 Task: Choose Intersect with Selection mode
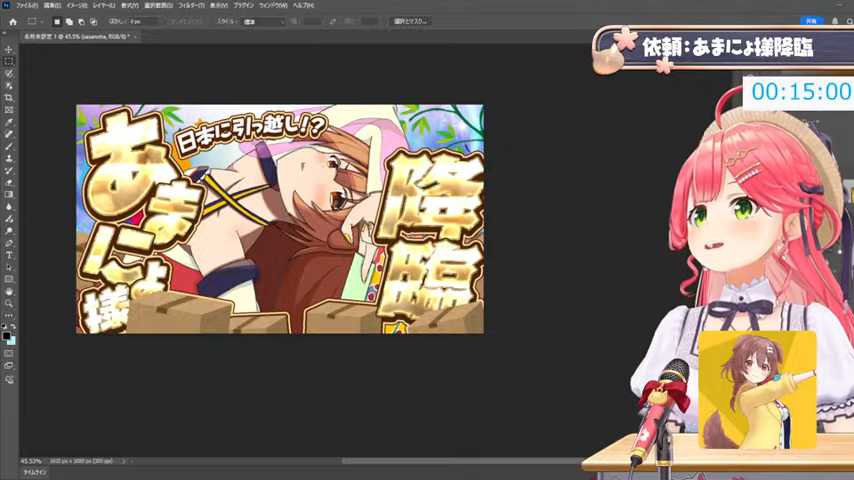tap(94, 22)
